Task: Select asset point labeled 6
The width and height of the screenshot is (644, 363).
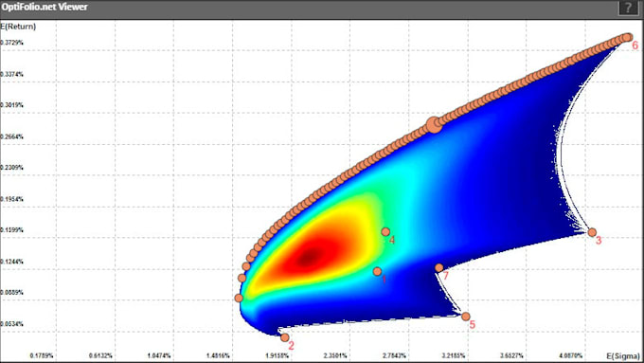Action: [627, 37]
